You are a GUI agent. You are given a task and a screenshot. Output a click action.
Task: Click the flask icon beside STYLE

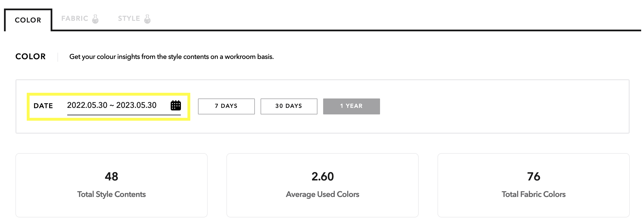coord(147,19)
